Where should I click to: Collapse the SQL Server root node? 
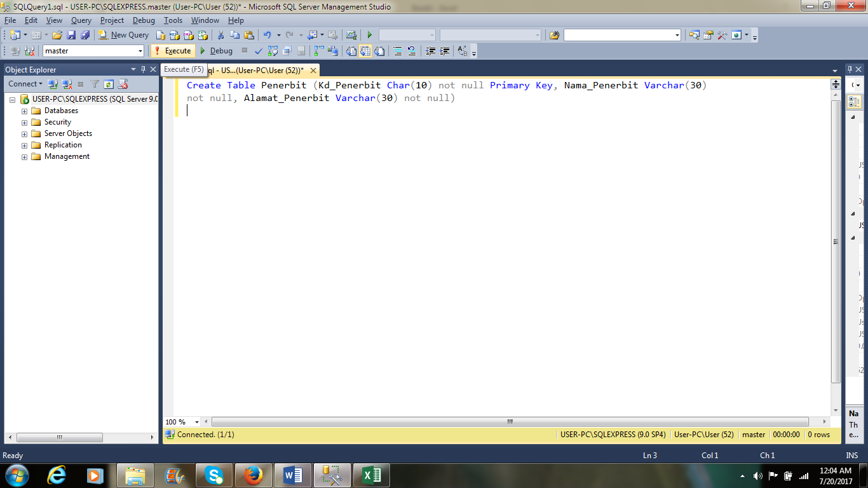pyautogui.click(x=14, y=99)
